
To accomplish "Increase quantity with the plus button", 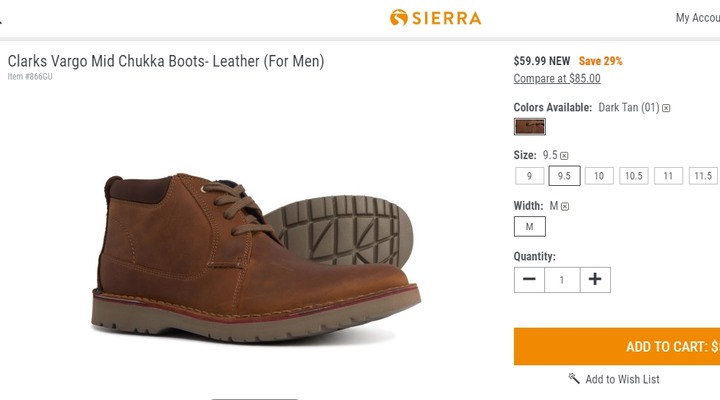I will click(x=595, y=280).
